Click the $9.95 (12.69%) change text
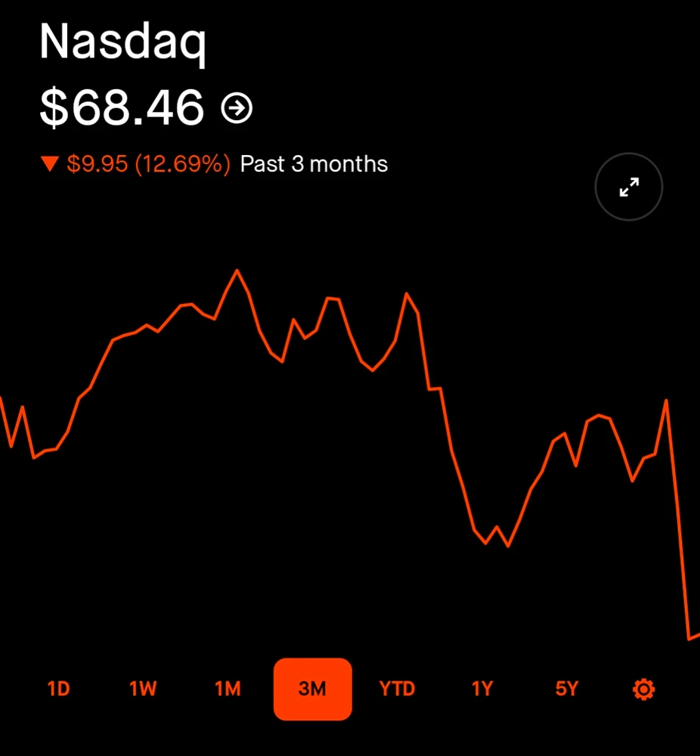 coord(148,164)
